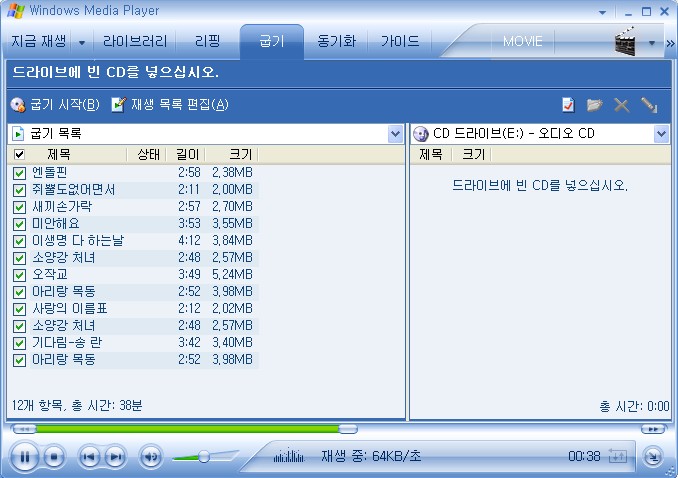The width and height of the screenshot is (678, 478).
Task: Click rewind button on seek bar
Action: (24, 429)
